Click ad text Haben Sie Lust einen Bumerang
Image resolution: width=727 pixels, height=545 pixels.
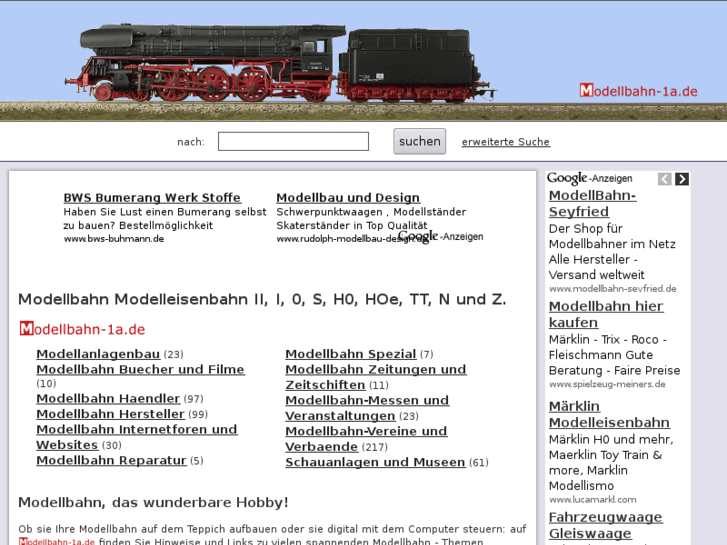(x=165, y=218)
